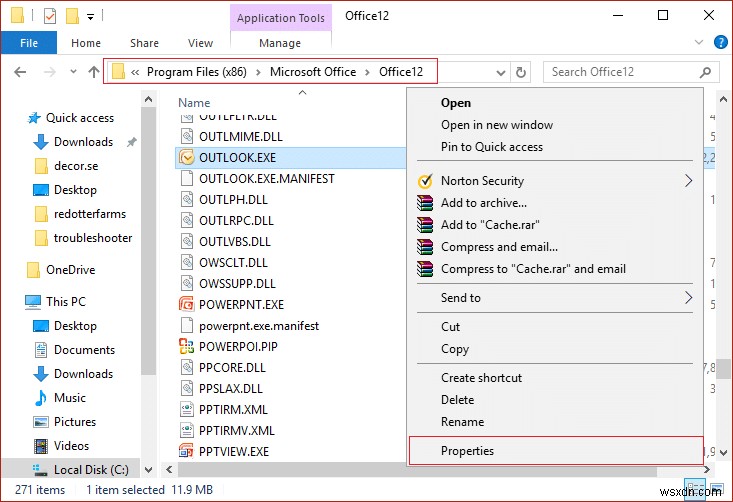Select the OUTLVBS.DLL file
Image resolution: width=733 pixels, height=502 pixels.
pyautogui.click(x=235, y=242)
